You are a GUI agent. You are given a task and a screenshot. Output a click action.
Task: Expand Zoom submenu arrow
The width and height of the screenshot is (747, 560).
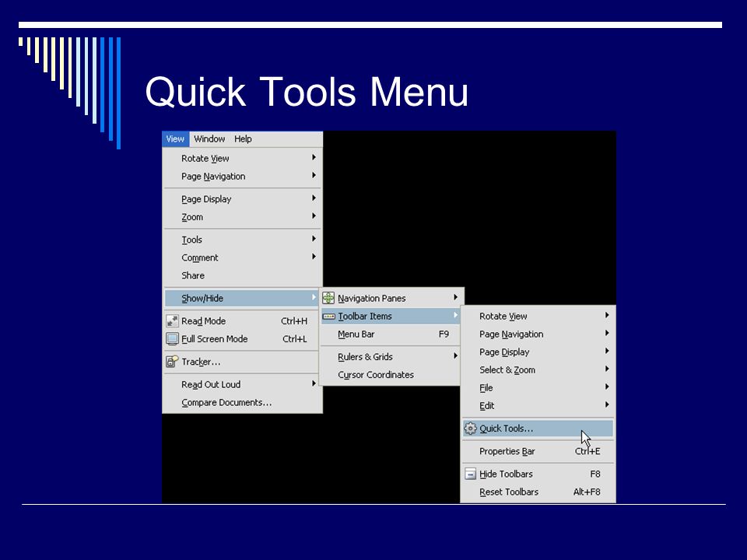coord(314,216)
